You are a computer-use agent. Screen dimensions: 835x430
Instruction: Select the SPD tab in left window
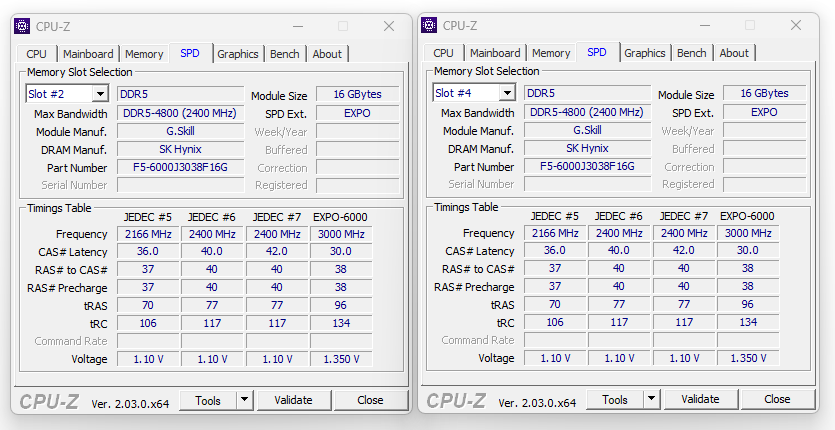(x=190, y=53)
